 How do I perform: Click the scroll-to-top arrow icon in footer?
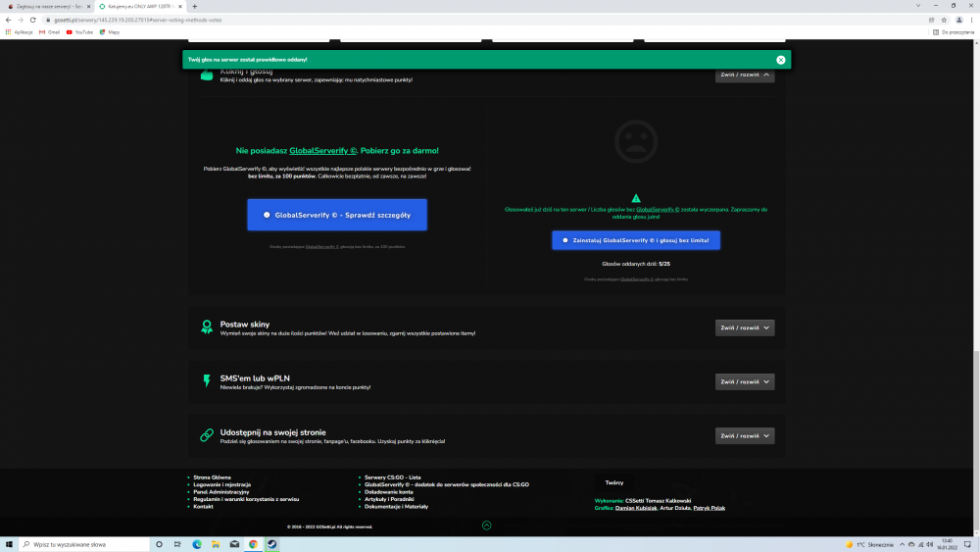(487, 526)
